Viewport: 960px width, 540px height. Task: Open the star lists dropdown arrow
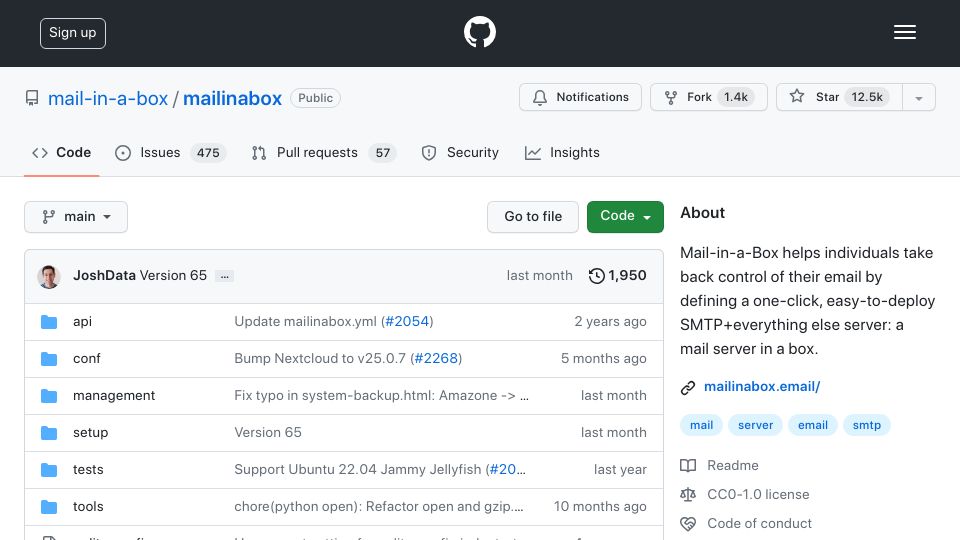click(918, 97)
